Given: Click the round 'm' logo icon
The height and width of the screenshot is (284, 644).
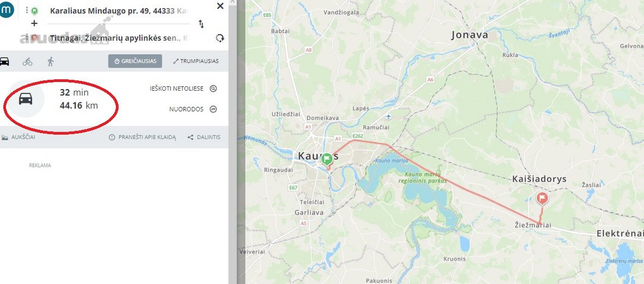Looking at the screenshot, I should pos(6,9).
